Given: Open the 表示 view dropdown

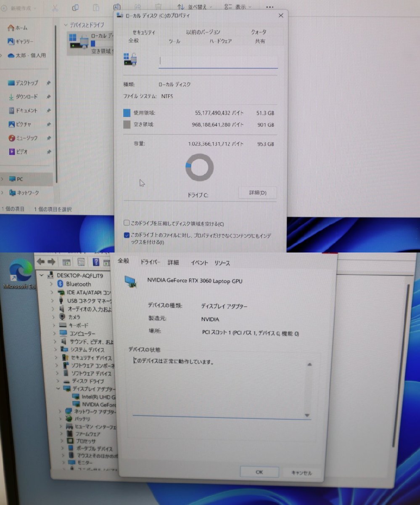Looking at the screenshot, I should click(238, 7).
